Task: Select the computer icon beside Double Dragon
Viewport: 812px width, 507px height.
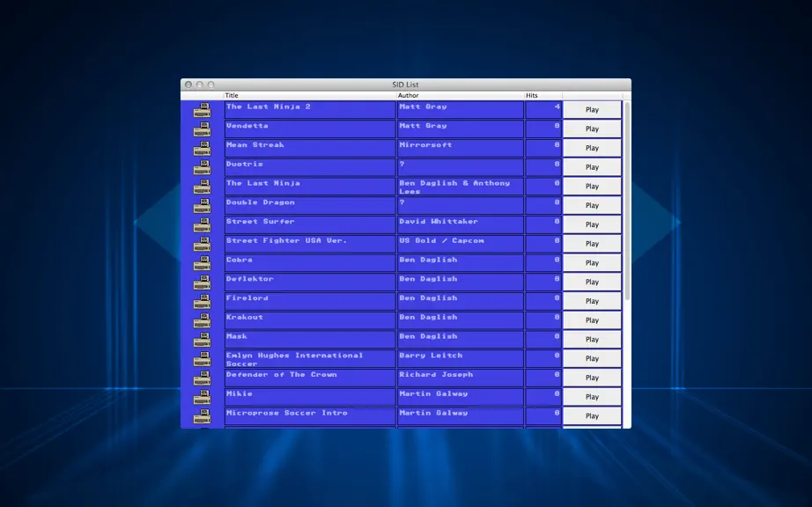Action: click(x=202, y=206)
